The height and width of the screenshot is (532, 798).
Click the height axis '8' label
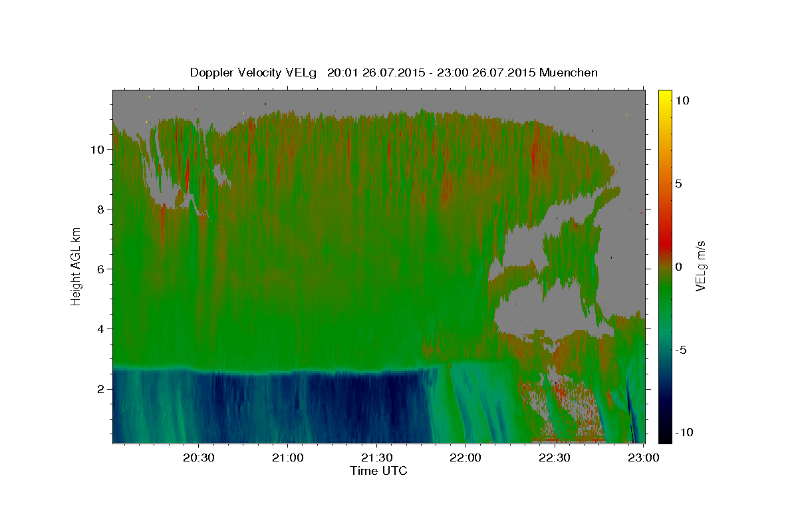coord(102,209)
